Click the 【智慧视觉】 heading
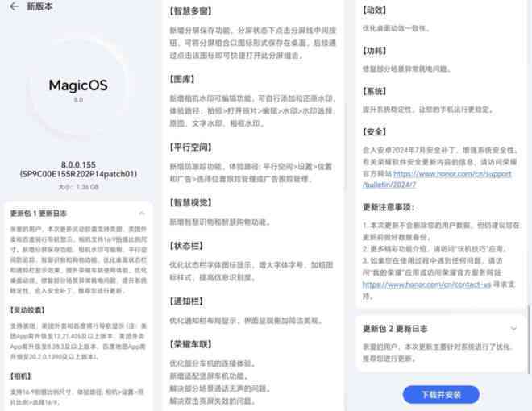The image size is (532, 411). (190, 203)
